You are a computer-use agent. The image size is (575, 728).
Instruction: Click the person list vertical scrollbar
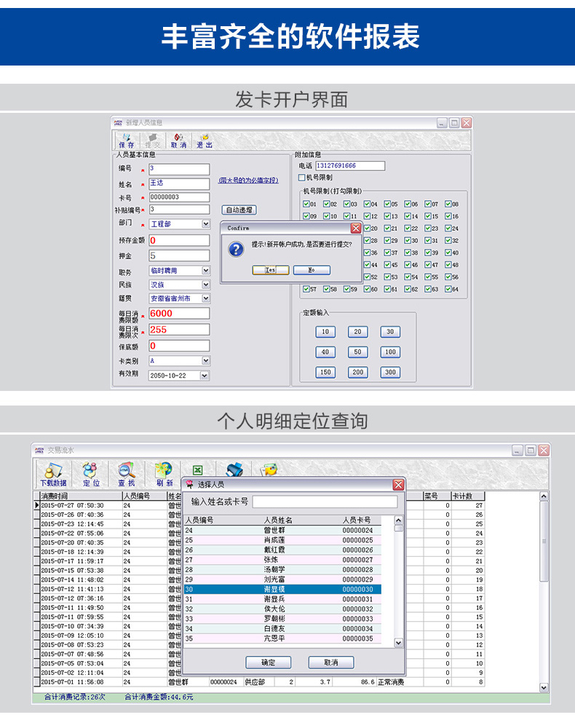398,582
